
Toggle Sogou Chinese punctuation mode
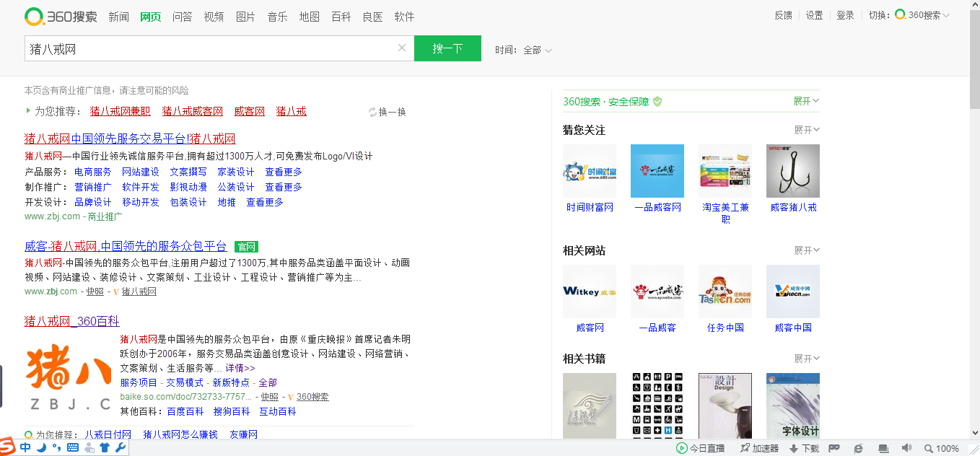[56, 448]
